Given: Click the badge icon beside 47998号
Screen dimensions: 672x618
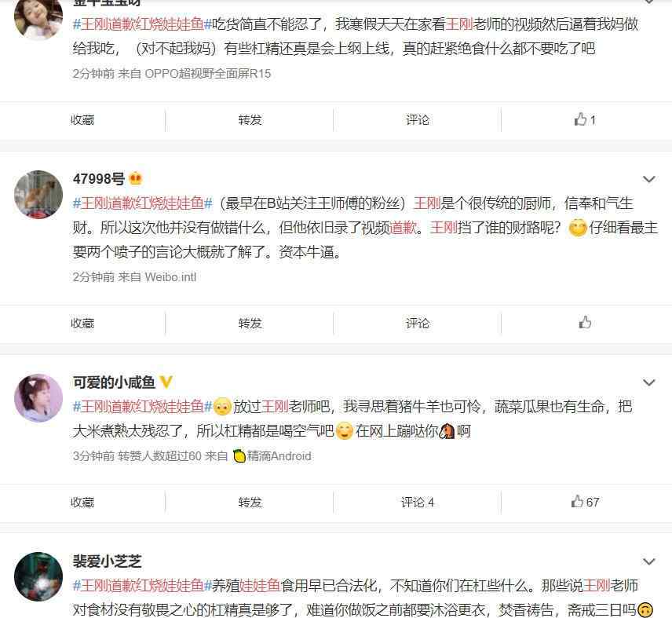Looking at the screenshot, I should 136,178.
